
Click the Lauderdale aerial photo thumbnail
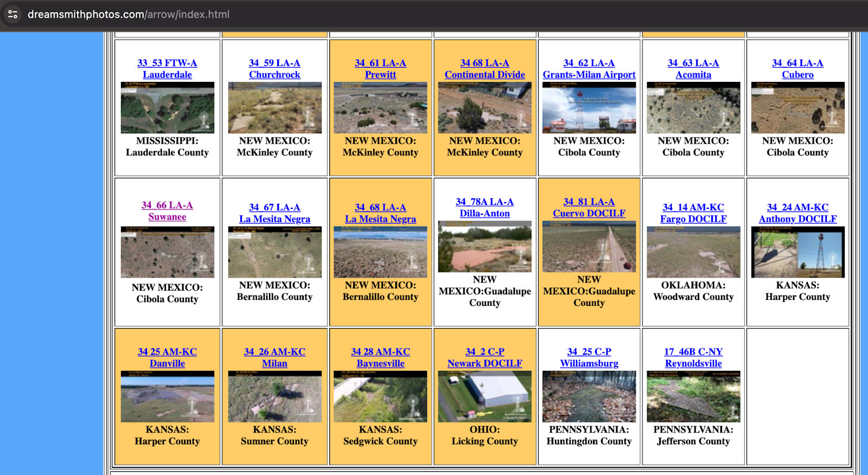[167, 107]
